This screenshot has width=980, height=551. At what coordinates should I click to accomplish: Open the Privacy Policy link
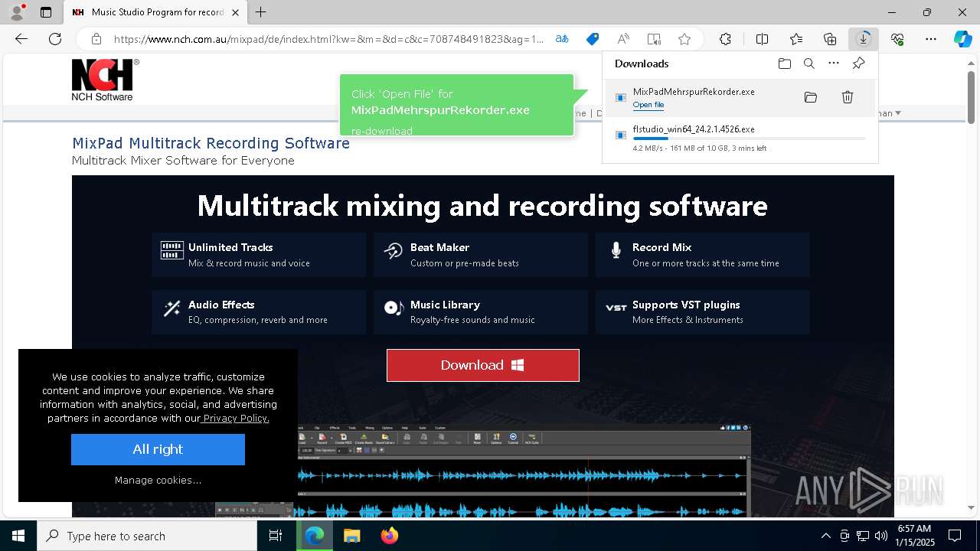236,418
